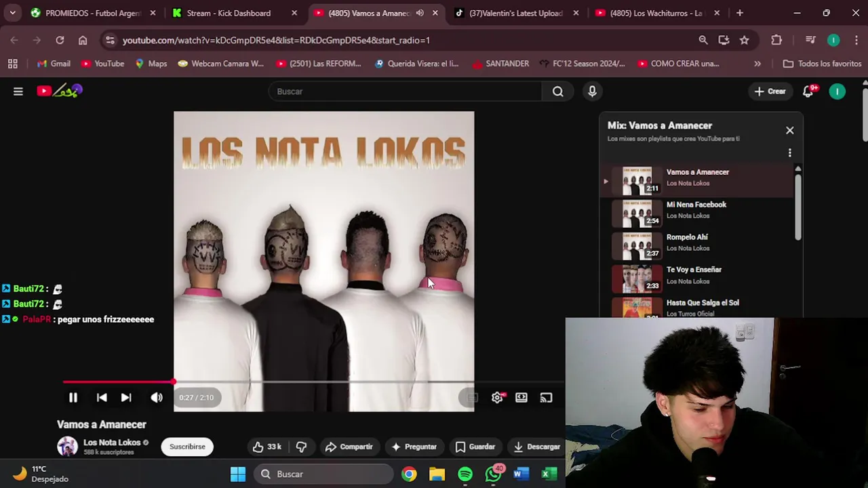This screenshot has width=868, height=488.
Task: Subscribe to Los Nota Lokos channel
Action: (x=187, y=447)
